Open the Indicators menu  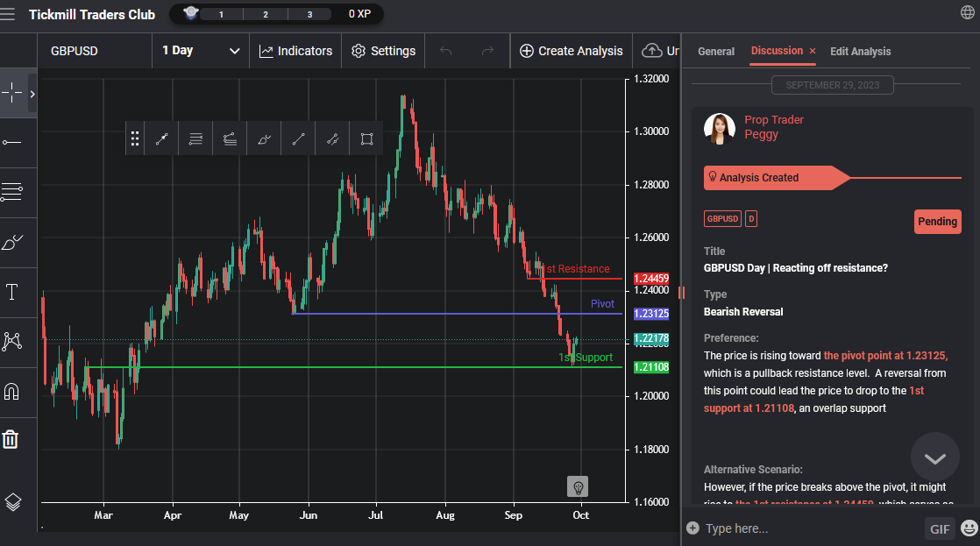pos(295,51)
